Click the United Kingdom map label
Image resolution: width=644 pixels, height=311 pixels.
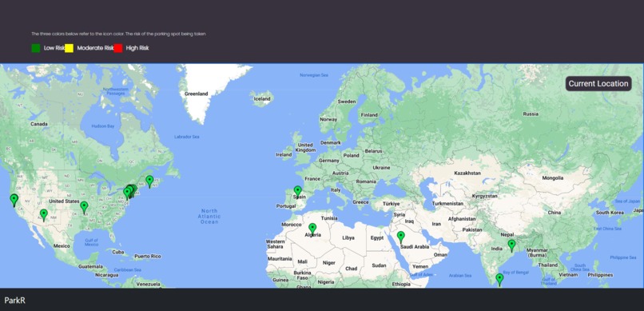click(305, 147)
